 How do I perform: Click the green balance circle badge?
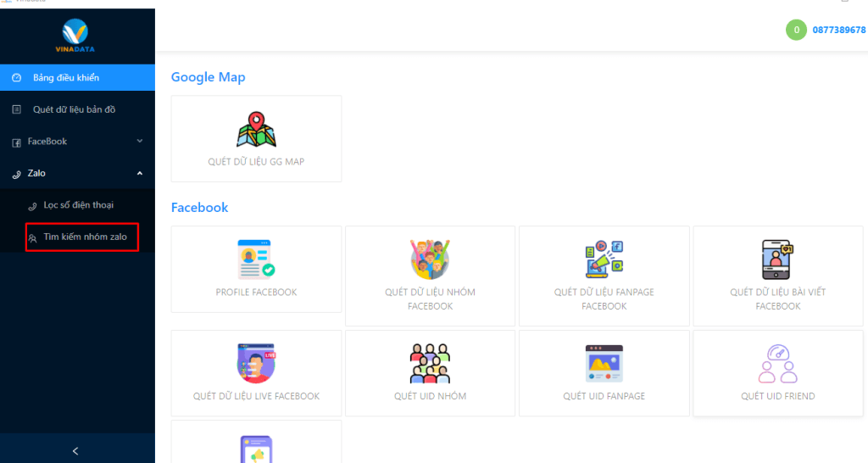pos(796,30)
